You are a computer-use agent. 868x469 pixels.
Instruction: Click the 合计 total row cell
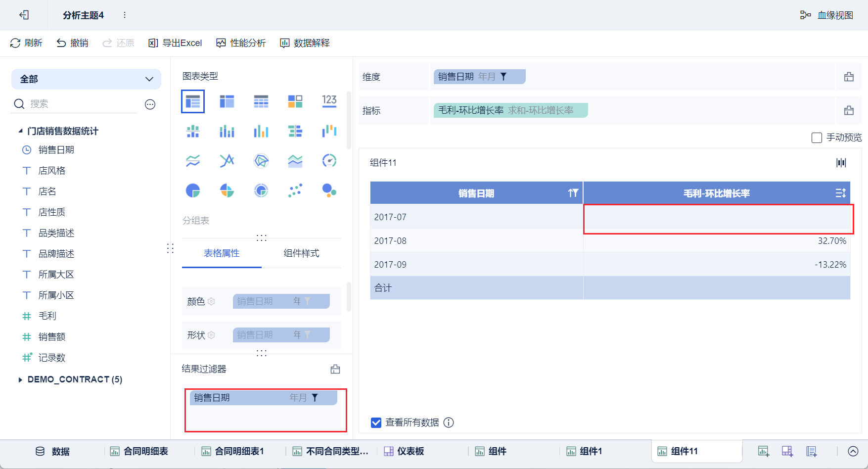coord(477,288)
